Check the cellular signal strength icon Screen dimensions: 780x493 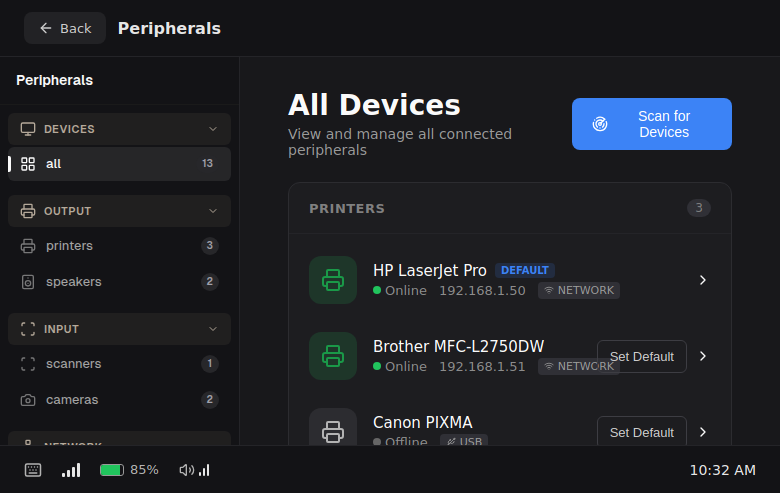click(x=71, y=470)
